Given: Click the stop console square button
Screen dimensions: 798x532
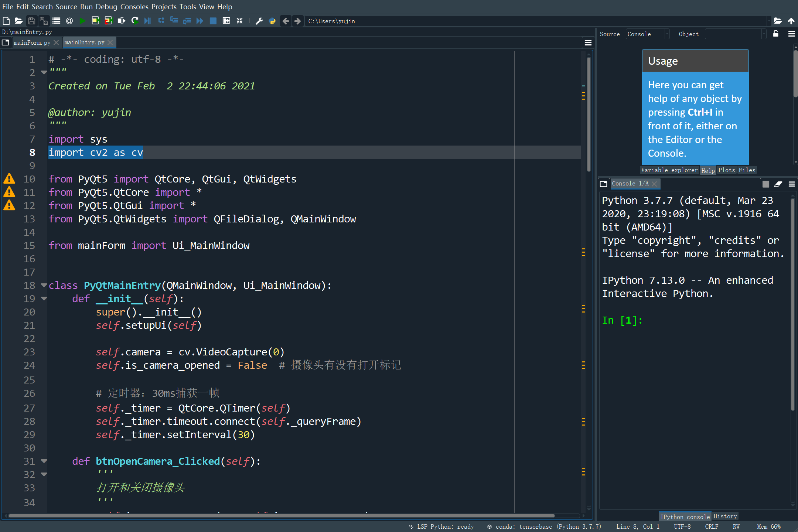Looking at the screenshot, I should 765,184.
